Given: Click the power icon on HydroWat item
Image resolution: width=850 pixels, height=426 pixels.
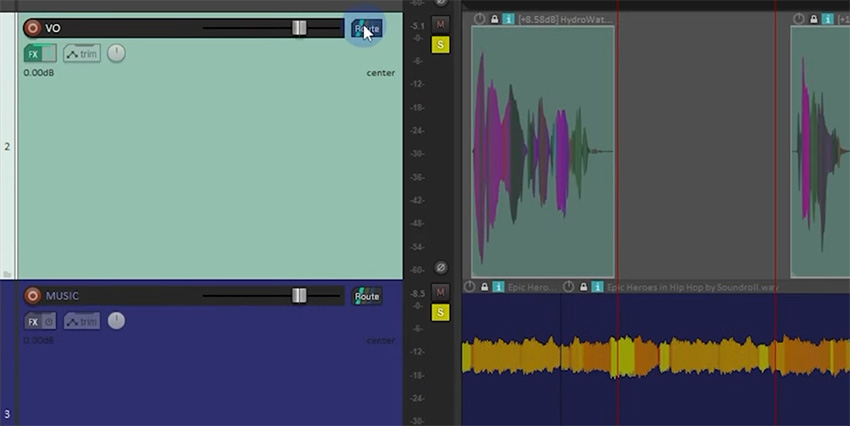Looking at the screenshot, I should coord(479,19).
